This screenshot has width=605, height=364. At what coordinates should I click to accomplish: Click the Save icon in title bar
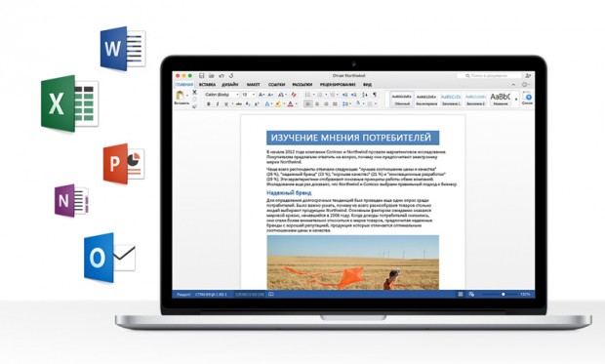pyautogui.click(x=201, y=76)
